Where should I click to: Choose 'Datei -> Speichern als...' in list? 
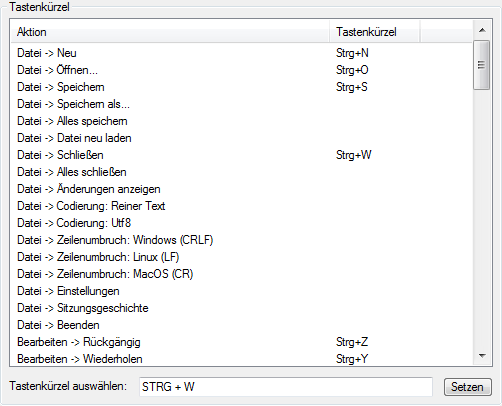tap(242, 104)
